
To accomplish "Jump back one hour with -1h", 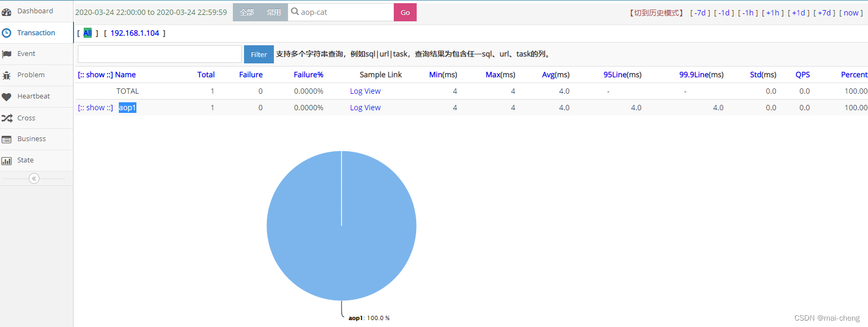I will 748,13.
